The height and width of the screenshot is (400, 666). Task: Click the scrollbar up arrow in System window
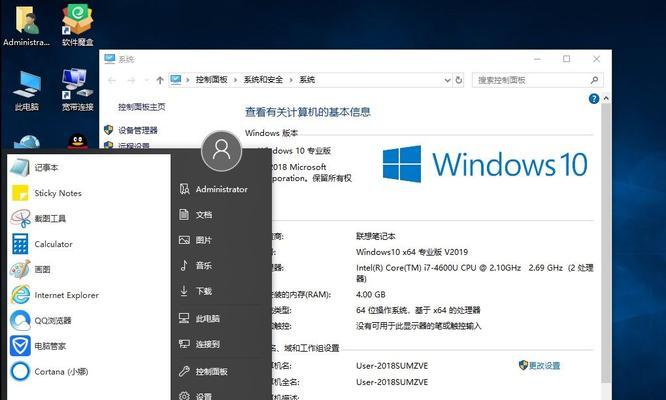click(606, 99)
